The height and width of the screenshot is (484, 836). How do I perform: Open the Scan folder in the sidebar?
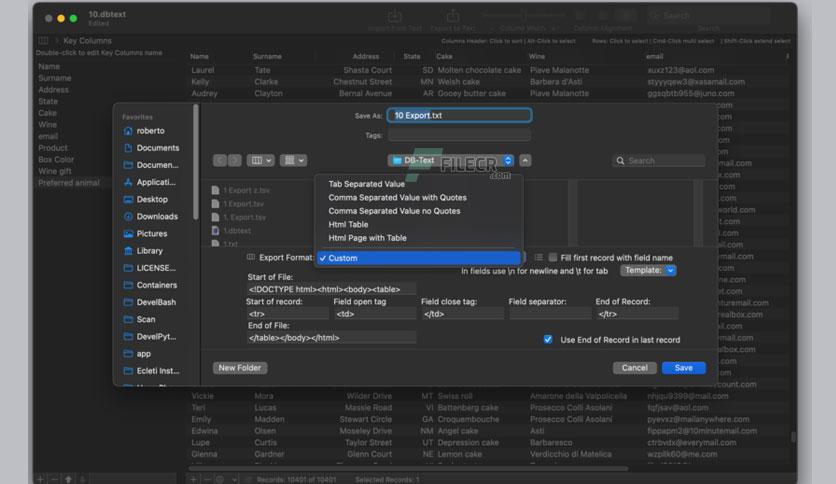click(140, 319)
